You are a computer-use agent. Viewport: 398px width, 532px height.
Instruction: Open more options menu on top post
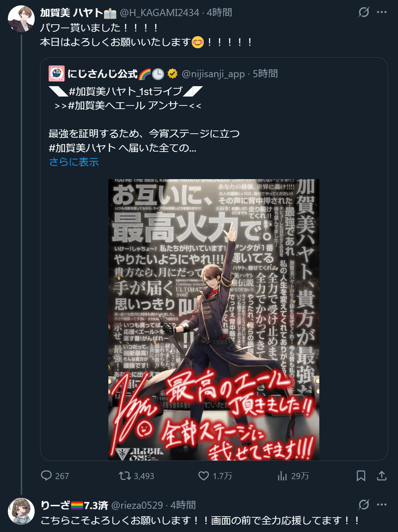coord(382,12)
